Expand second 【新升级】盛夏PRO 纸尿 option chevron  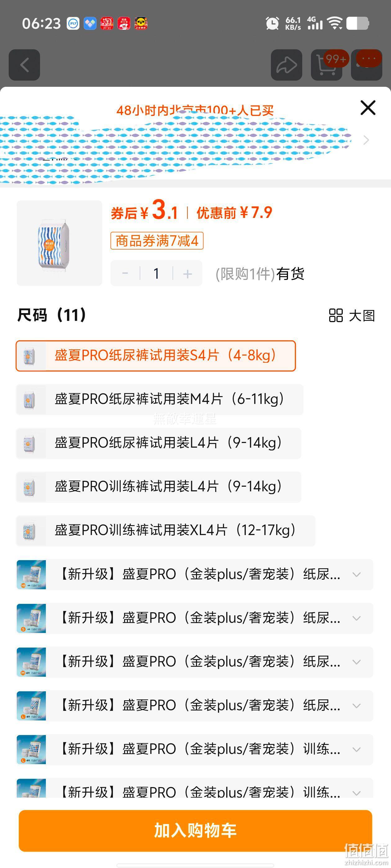[x=357, y=618]
